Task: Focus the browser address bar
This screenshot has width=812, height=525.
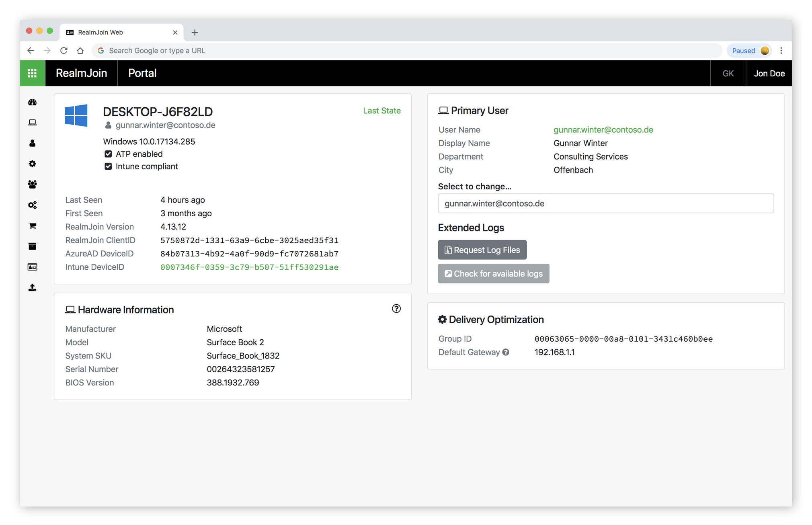Action: 407,51
